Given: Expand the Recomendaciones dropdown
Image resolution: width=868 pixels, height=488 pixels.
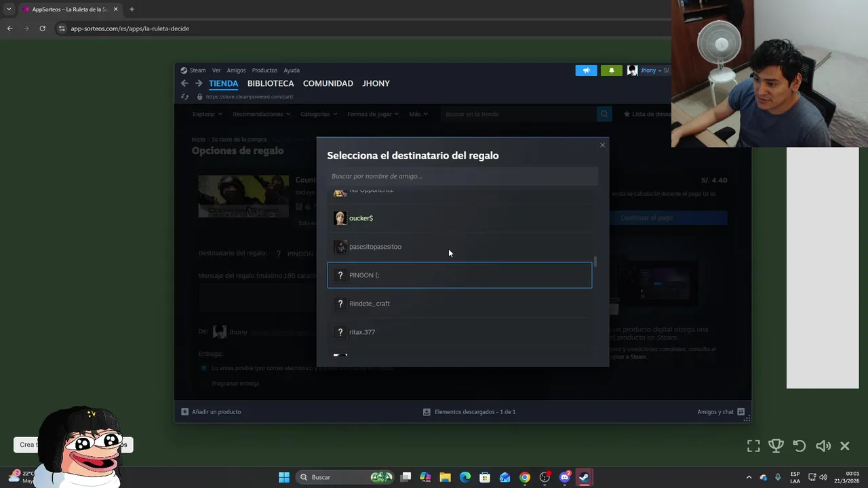Looking at the screenshot, I should (x=261, y=114).
